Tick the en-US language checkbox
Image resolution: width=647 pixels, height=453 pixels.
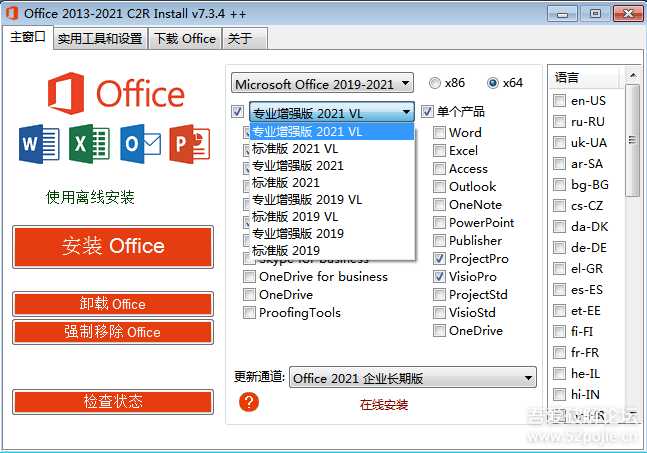[x=560, y=101]
